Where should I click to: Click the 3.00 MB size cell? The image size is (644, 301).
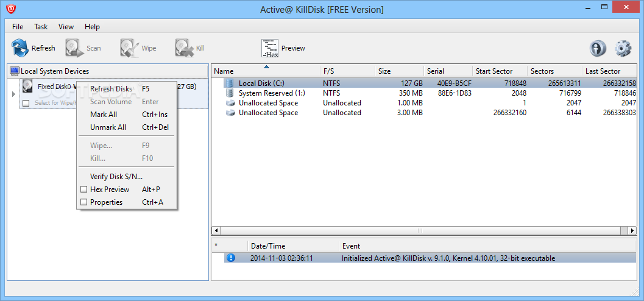click(410, 113)
